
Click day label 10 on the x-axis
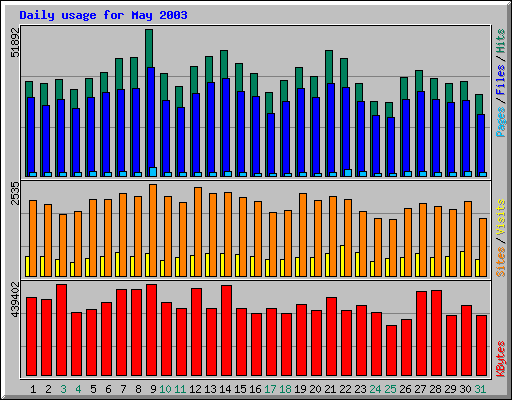coord(165,389)
